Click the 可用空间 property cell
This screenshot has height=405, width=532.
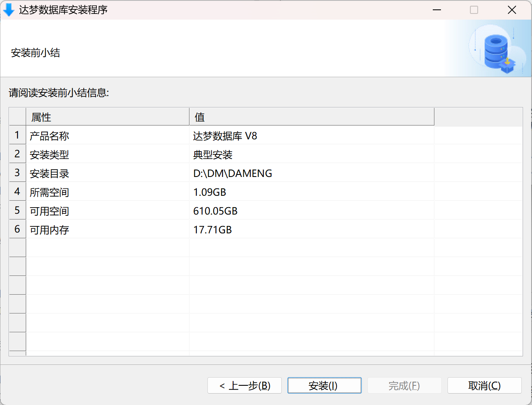click(x=108, y=210)
